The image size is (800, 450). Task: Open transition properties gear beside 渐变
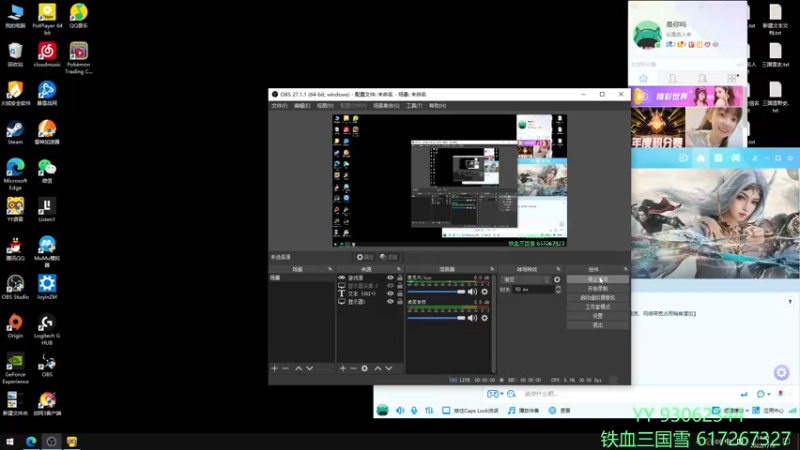pos(557,280)
